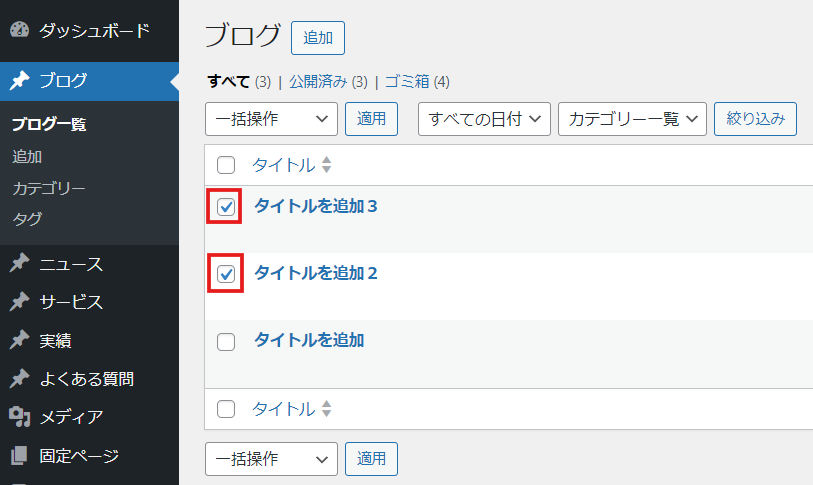The image size is (813, 485).
Task: Click the dashboard gauge icon
Action: [x=19, y=31]
